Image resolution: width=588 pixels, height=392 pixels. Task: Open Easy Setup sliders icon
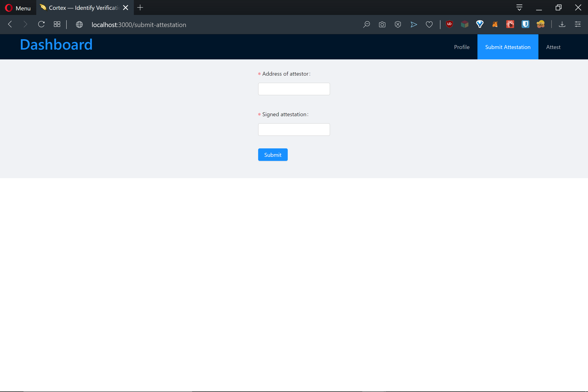point(578,24)
